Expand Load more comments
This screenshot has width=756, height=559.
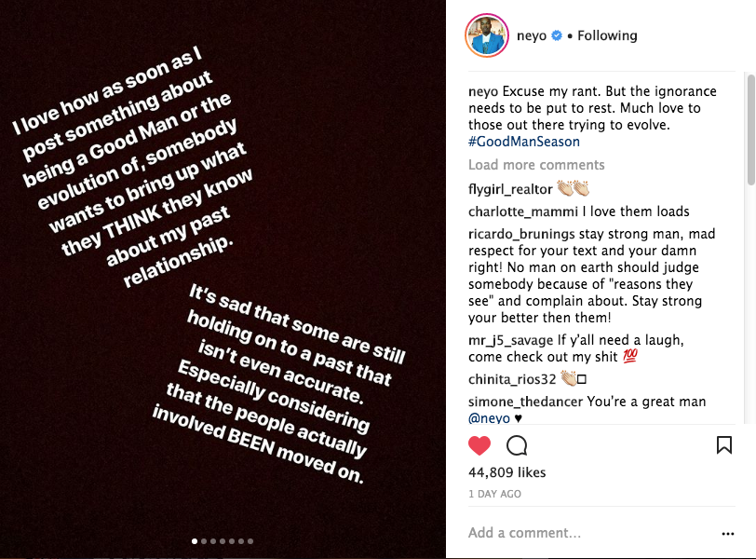pos(536,165)
